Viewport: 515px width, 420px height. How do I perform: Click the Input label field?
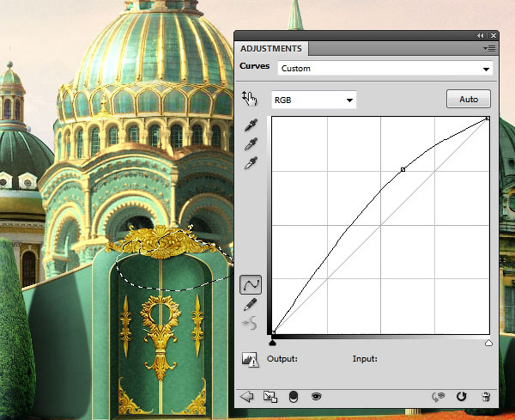coord(365,358)
